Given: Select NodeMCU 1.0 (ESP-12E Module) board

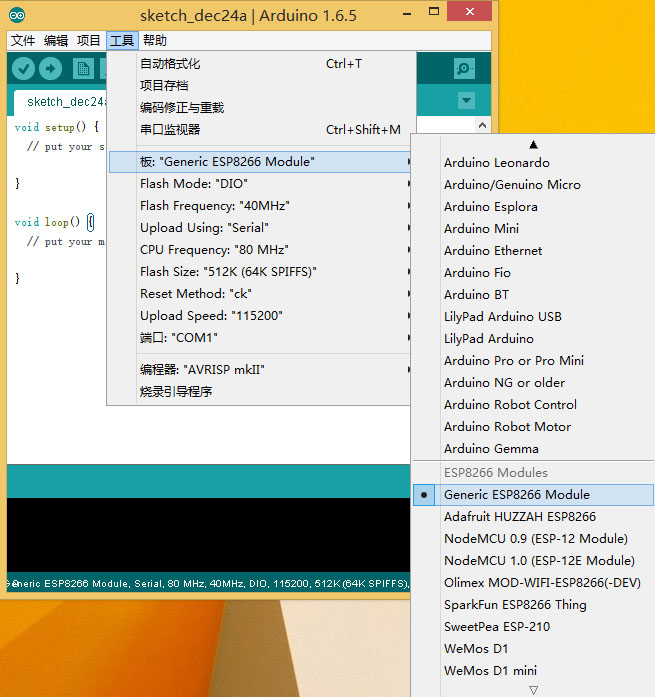Looking at the screenshot, I should [534, 561].
